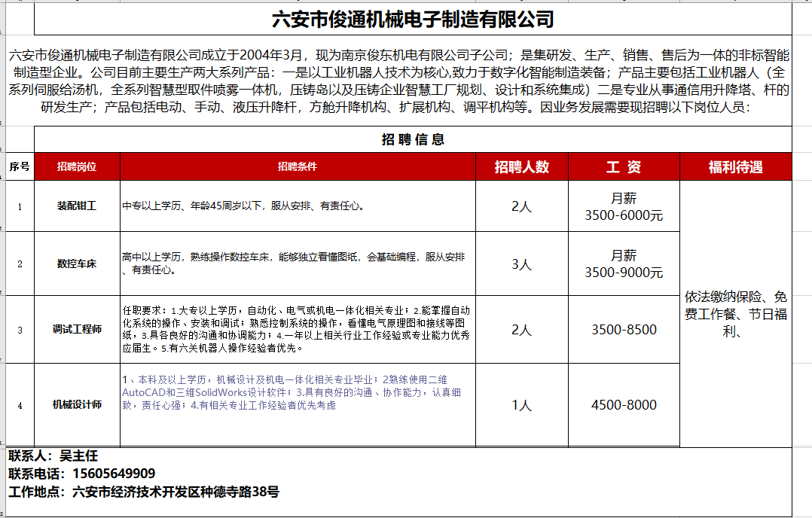Select the 调试工程师 任职要求 cell
The height and width of the screenshot is (518, 812).
(298, 330)
